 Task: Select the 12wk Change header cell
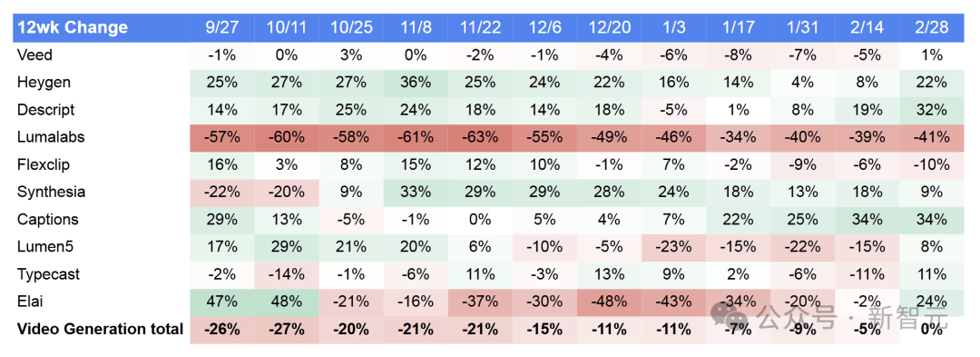(102, 27)
